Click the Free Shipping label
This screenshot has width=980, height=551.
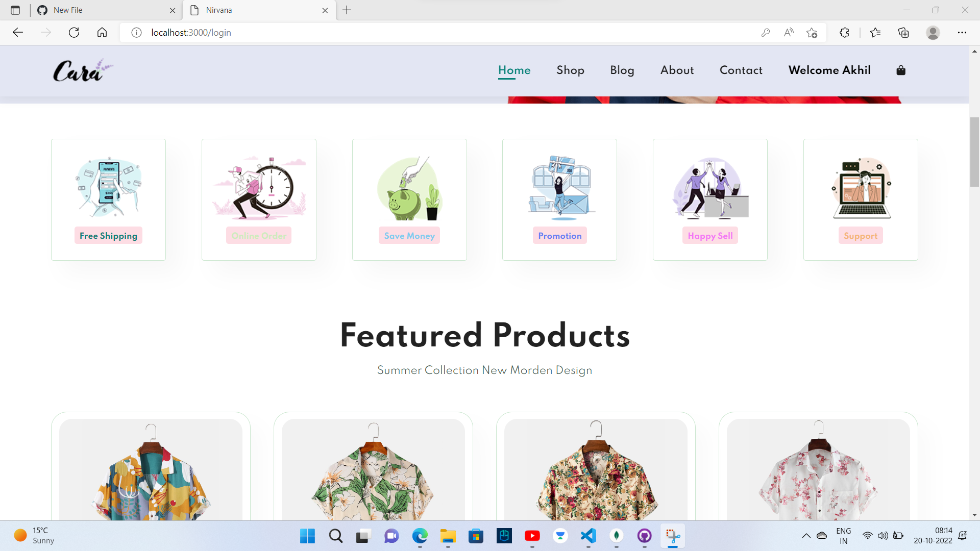click(x=108, y=236)
